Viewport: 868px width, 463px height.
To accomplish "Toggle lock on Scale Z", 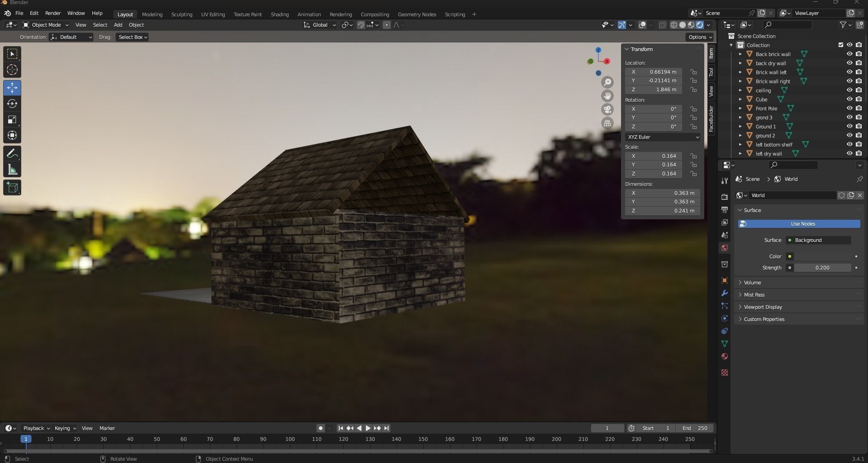I will (693, 174).
